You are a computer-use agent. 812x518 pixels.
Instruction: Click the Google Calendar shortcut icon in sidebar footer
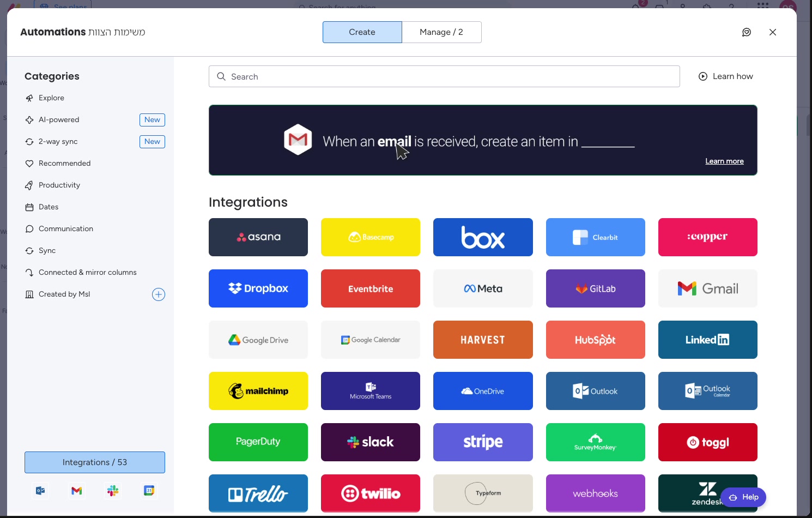pyautogui.click(x=149, y=491)
